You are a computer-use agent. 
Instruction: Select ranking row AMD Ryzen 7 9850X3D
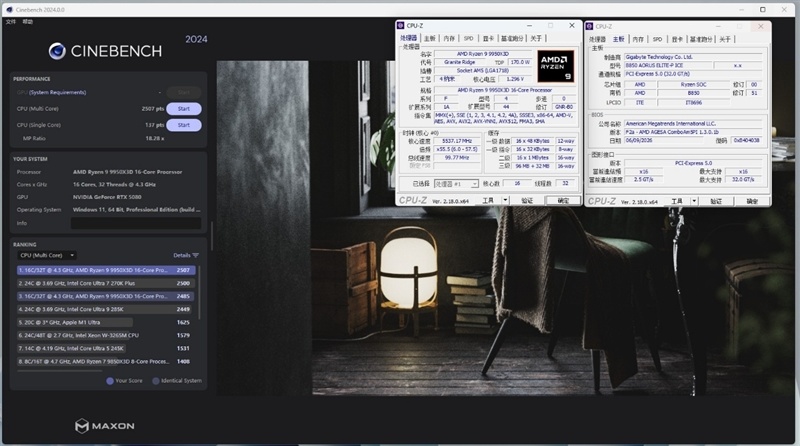coord(106,361)
